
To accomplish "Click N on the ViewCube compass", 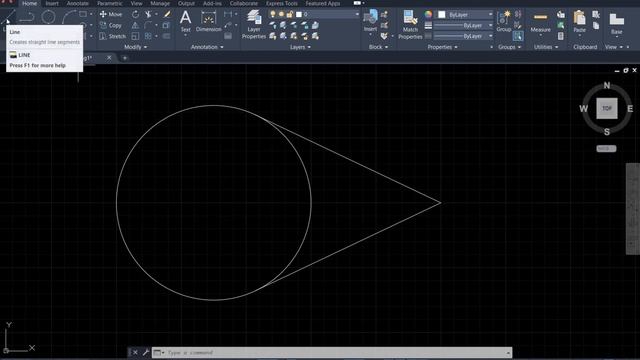I will click(x=607, y=85).
